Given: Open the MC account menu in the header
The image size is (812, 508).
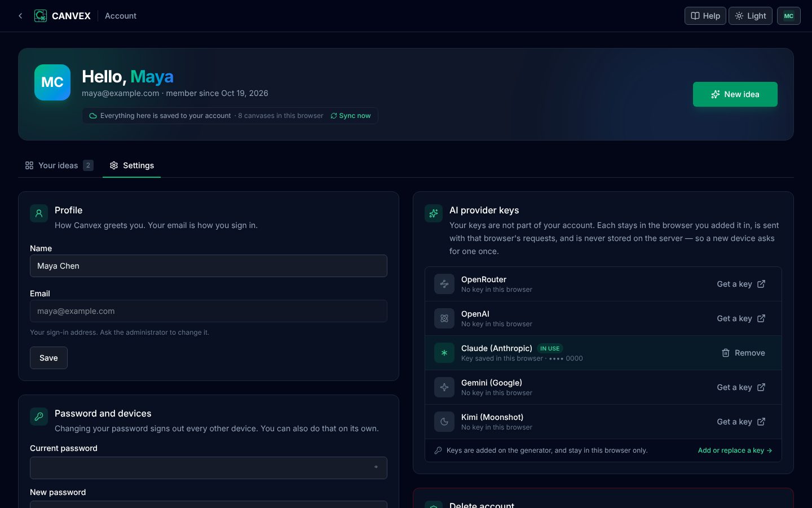Looking at the screenshot, I should pos(788,16).
